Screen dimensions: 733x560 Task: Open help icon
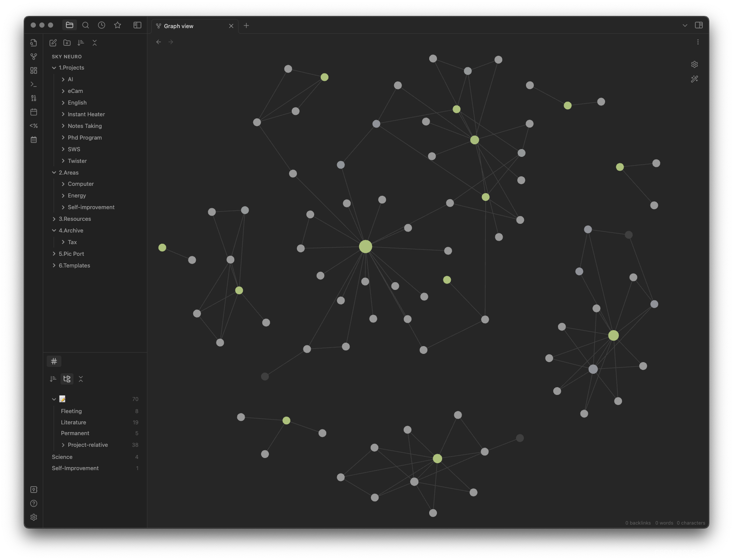[34, 503]
